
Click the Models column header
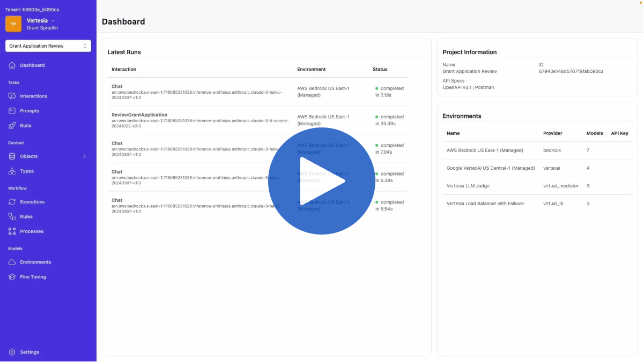pos(595,133)
